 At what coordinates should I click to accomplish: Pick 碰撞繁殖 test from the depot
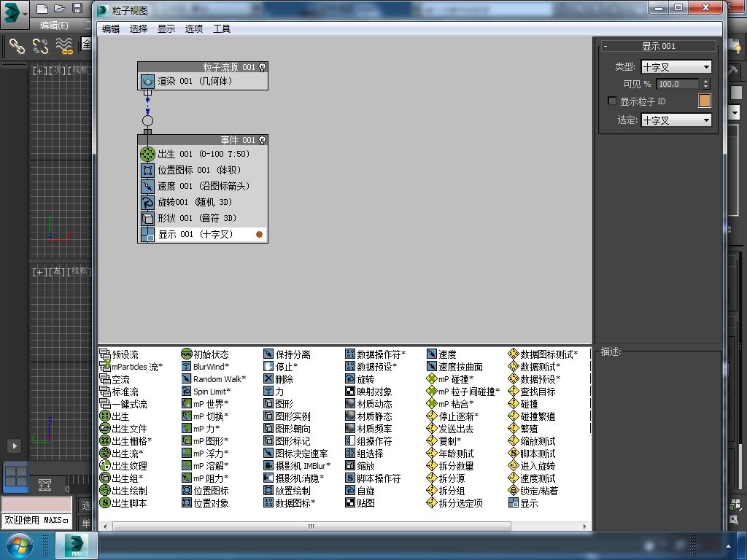click(532, 416)
